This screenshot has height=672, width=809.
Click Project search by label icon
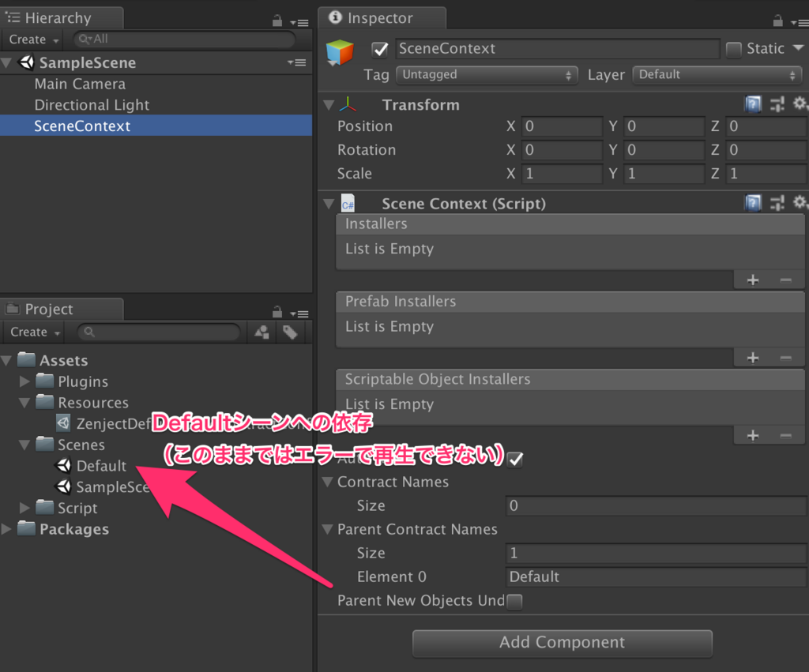click(x=290, y=332)
